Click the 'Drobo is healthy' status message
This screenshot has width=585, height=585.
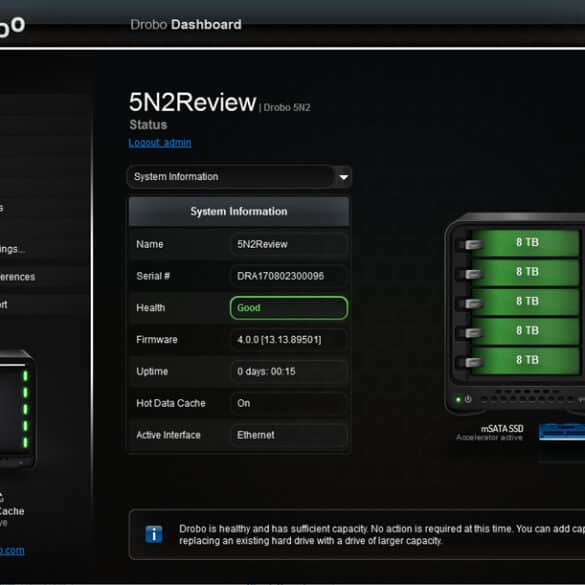coord(382,535)
